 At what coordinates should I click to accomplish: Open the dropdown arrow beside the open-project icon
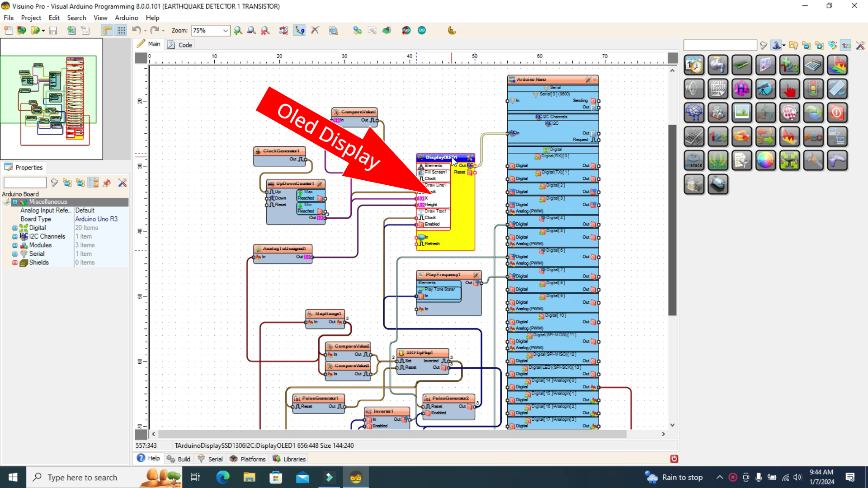click(43, 31)
